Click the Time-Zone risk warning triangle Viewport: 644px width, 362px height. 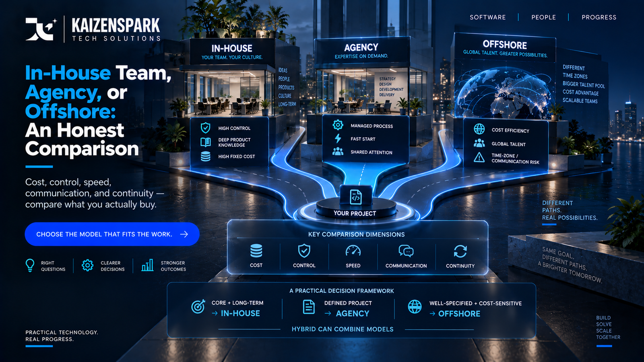click(479, 157)
